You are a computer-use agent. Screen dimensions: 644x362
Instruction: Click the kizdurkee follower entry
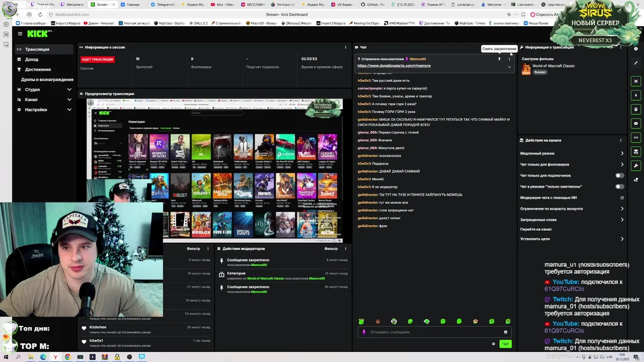(145, 329)
